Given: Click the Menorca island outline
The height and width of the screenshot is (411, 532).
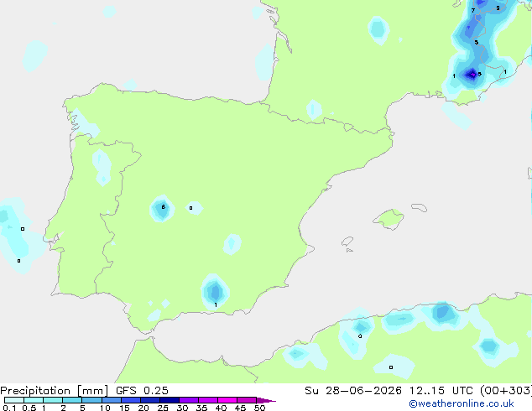Looking at the screenshot, I should 419,207.
